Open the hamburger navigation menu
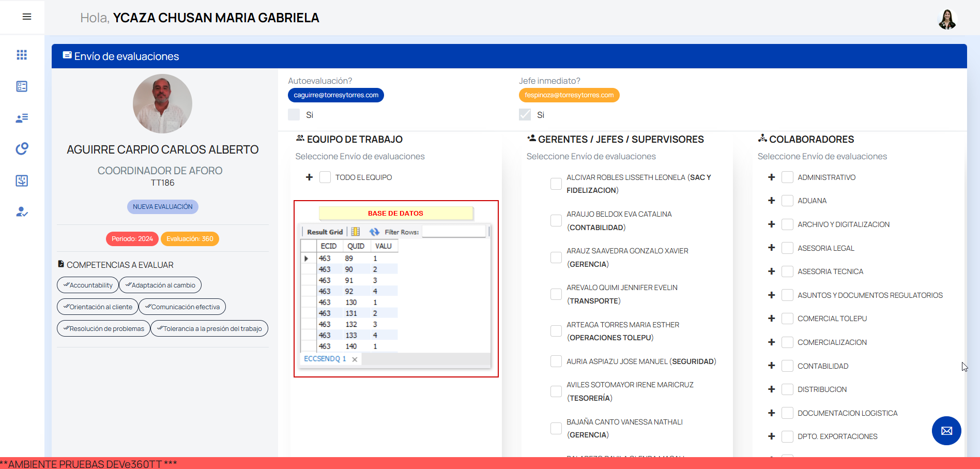 (x=26, y=17)
